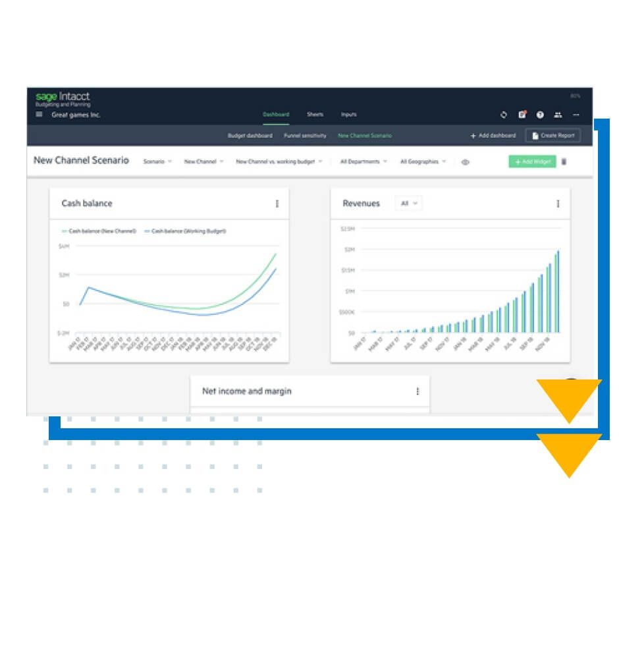The height and width of the screenshot is (672, 619).
Task: Open the more options ellipsis in the top bar
Action: (x=576, y=114)
